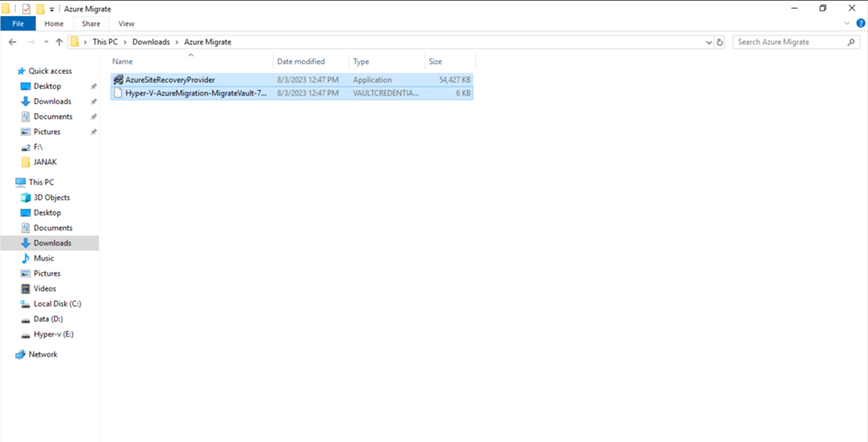The height and width of the screenshot is (442, 868).
Task: Open Pictures under Quick access
Action: pos(47,132)
